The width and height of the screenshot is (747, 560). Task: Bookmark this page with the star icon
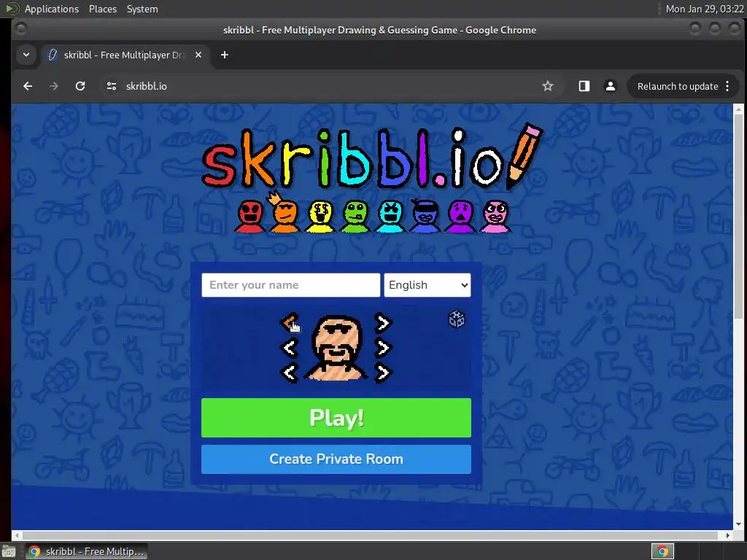pyautogui.click(x=548, y=86)
